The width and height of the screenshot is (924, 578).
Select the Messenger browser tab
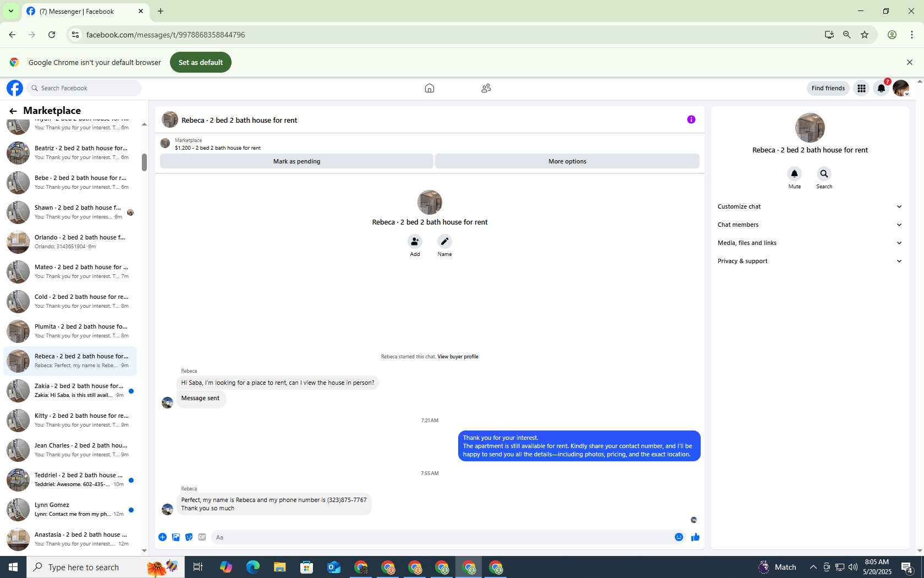[x=85, y=11]
